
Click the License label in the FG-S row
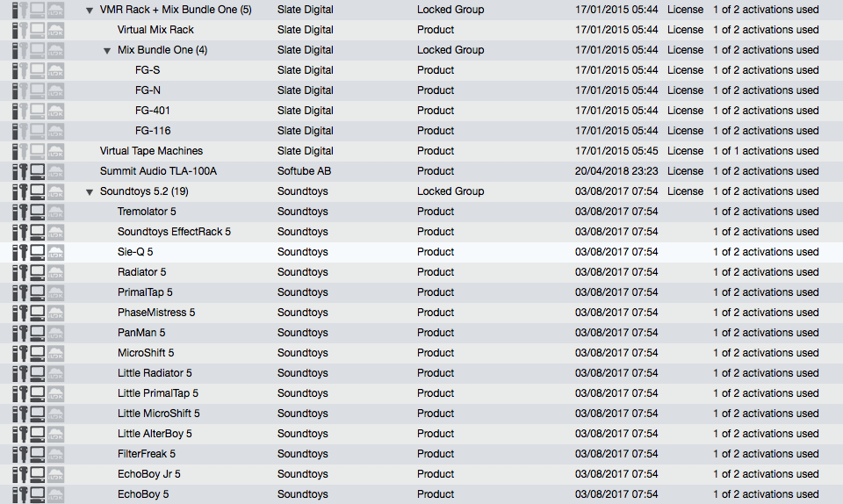click(685, 70)
